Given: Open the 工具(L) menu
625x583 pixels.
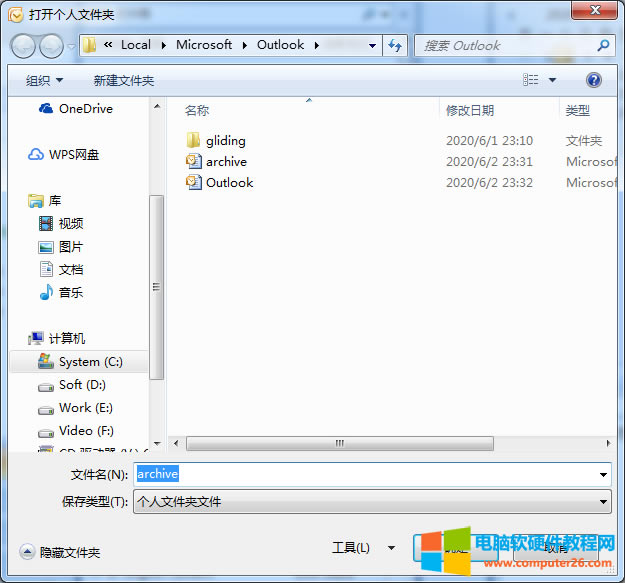Looking at the screenshot, I should (x=363, y=548).
